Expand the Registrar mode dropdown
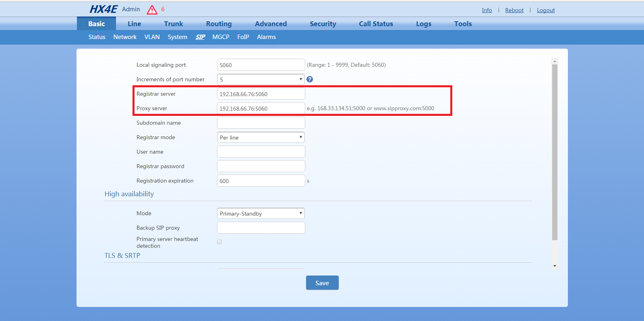 click(261, 137)
